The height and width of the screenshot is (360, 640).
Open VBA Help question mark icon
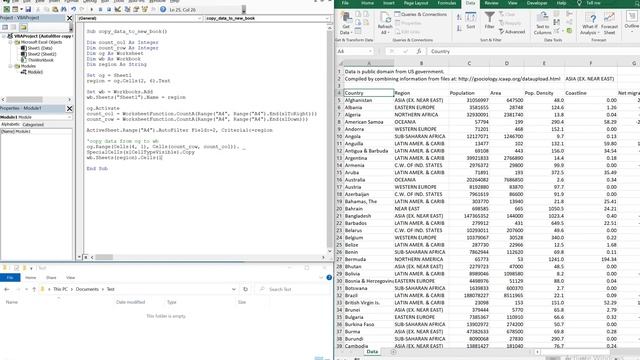point(163,9)
